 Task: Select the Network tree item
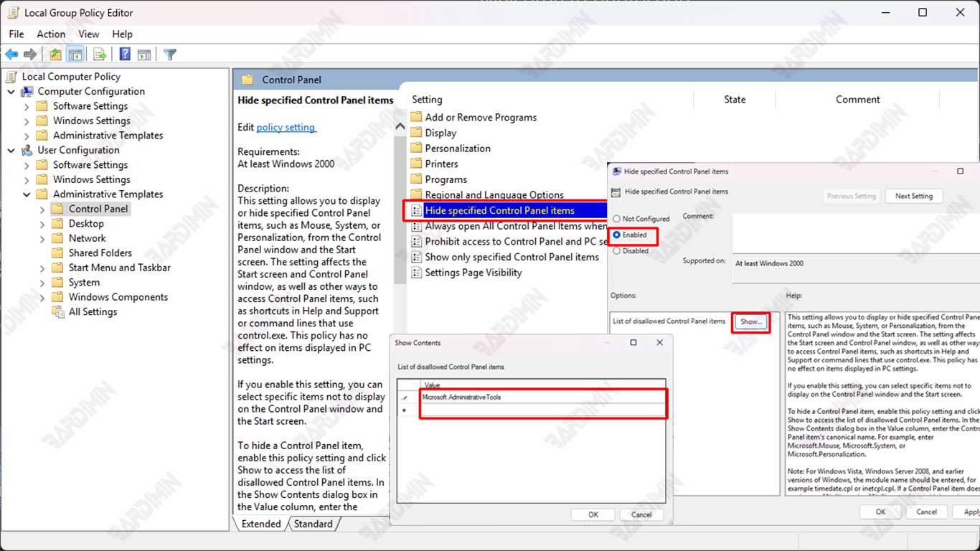pos(87,238)
